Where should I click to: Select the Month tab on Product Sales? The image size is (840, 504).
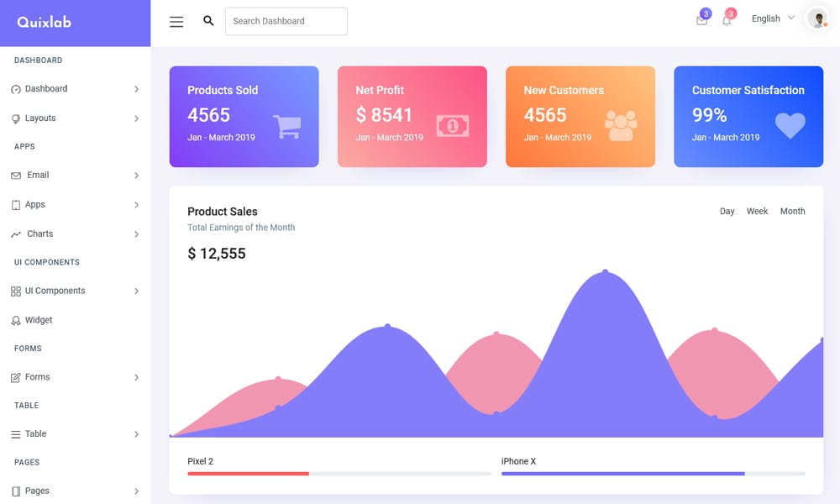792,211
